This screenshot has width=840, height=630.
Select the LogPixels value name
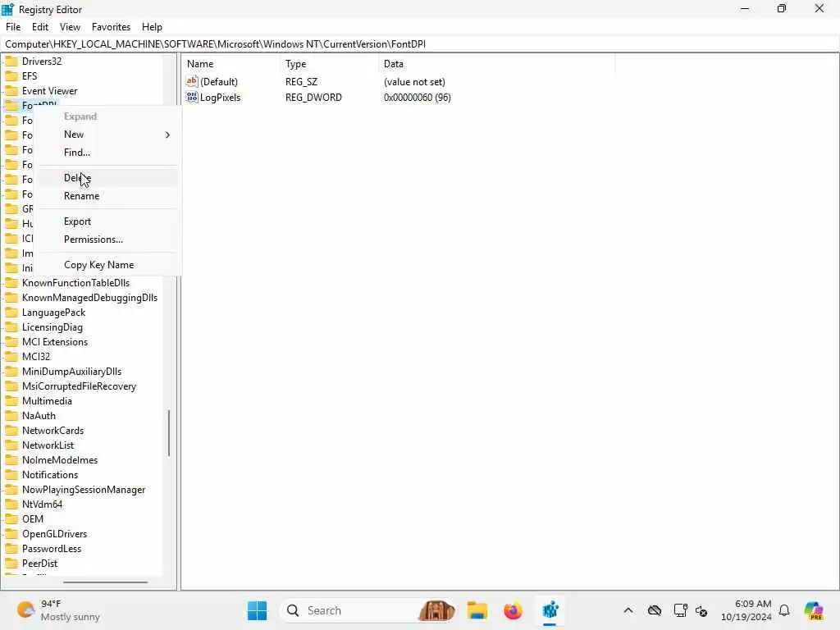click(220, 98)
